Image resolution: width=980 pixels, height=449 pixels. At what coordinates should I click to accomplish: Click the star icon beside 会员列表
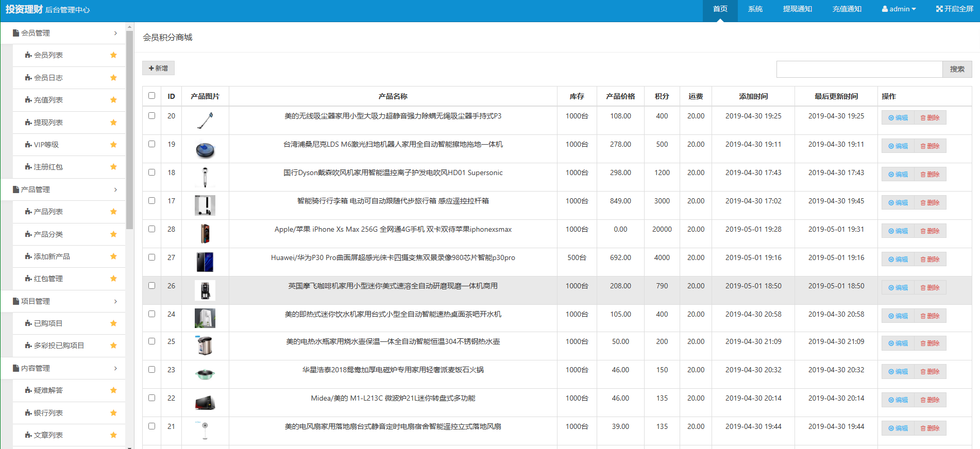pos(113,55)
